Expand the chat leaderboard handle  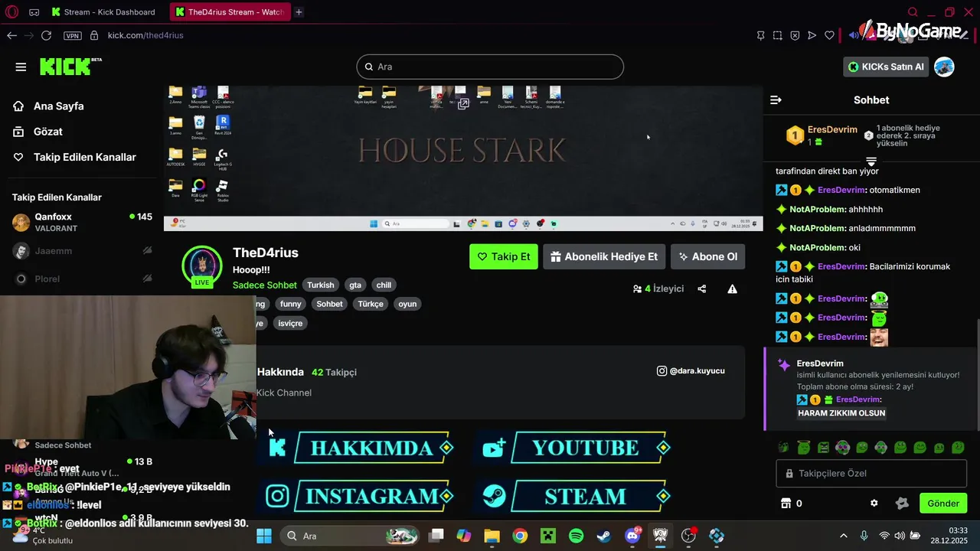click(871, 160)
